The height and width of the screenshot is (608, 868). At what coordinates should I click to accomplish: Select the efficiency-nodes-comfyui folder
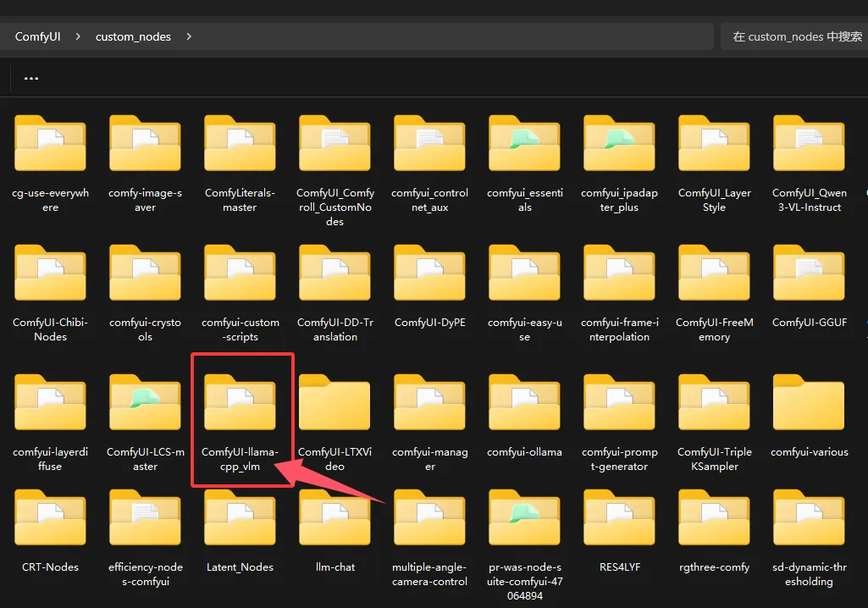(x=145, y=517)
